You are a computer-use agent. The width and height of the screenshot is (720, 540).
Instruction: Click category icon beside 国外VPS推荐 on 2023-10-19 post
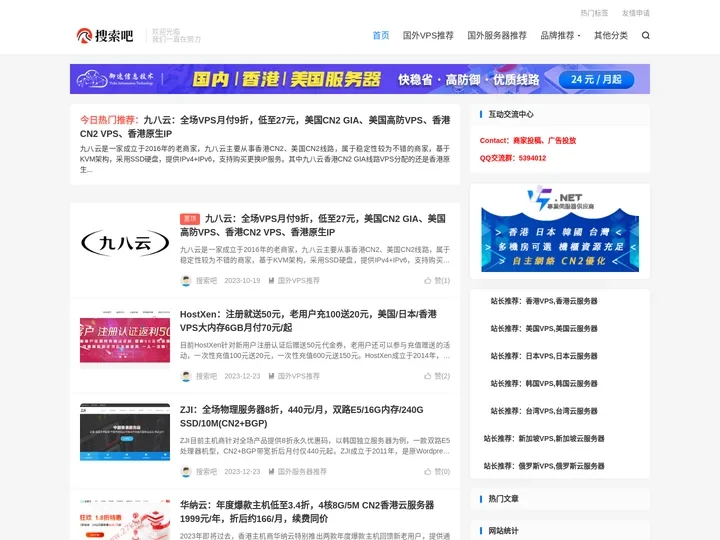tap(271, 281)
